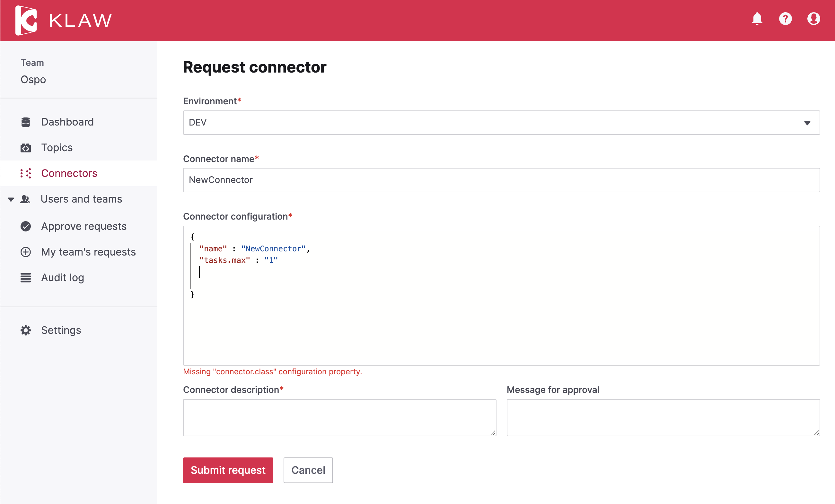
Task: Click the Environment dropdown caret arrow
Action: (x=807, y=123)
